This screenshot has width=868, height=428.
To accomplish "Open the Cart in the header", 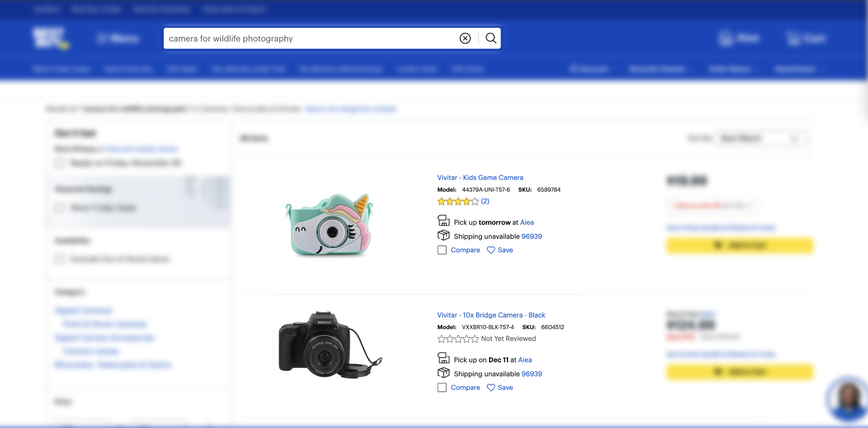I will coord(806,38).
